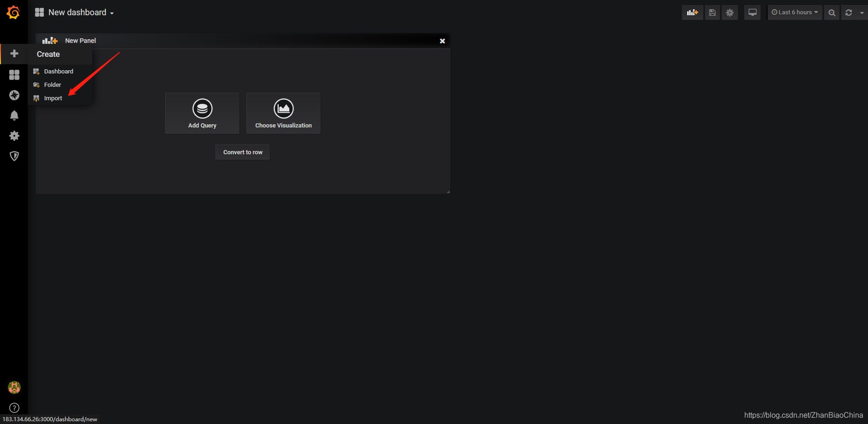This screenshot has width=868, height=424.
Task: Open the Server Admin shield icon
Action: coord(14,156)
